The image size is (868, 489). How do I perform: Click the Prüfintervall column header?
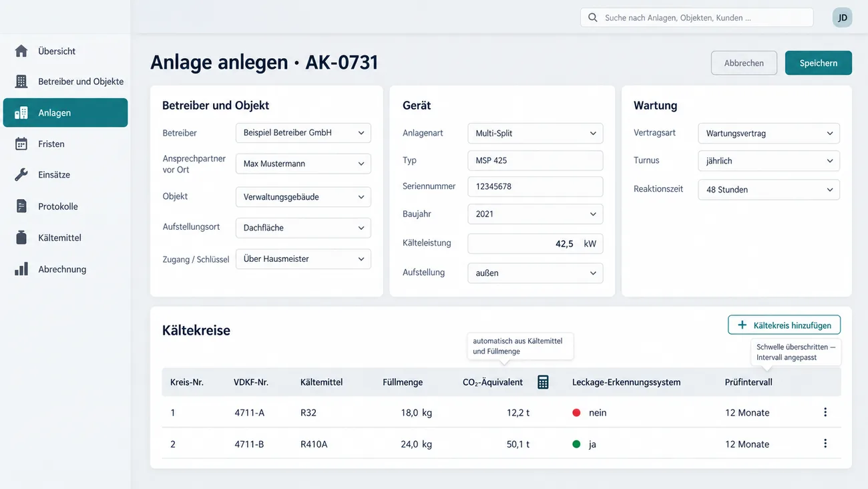click(x=748, y=382)
